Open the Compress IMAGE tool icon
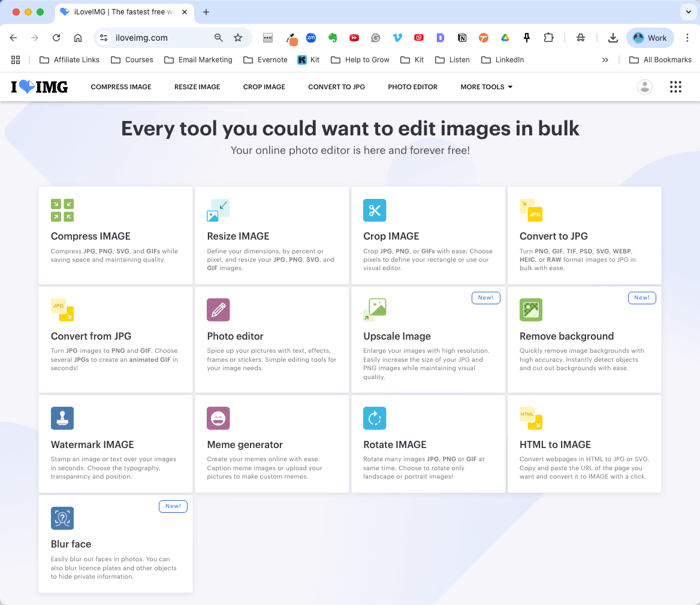Viewport: 700px width, 605px height. tap(62, 210)
